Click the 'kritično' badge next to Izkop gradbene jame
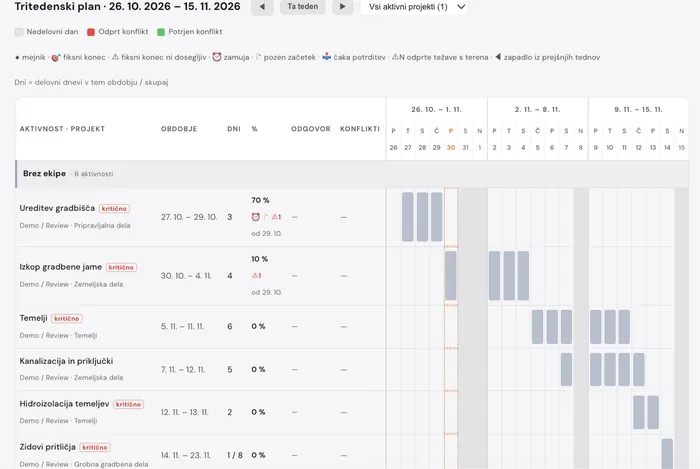Viewport: 700px width, 469px height. pyautogui.click(x=121, y=267)
